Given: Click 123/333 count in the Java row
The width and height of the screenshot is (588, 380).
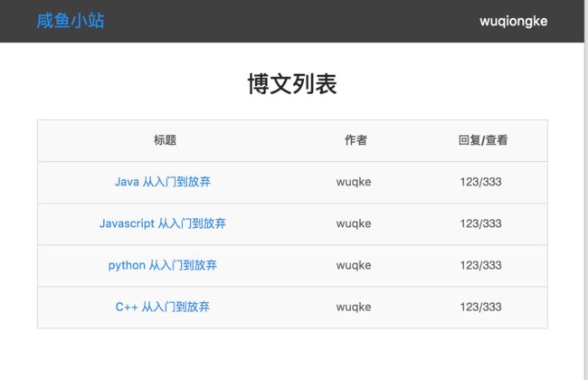Looking at the screenshot, I should point(480,182).
